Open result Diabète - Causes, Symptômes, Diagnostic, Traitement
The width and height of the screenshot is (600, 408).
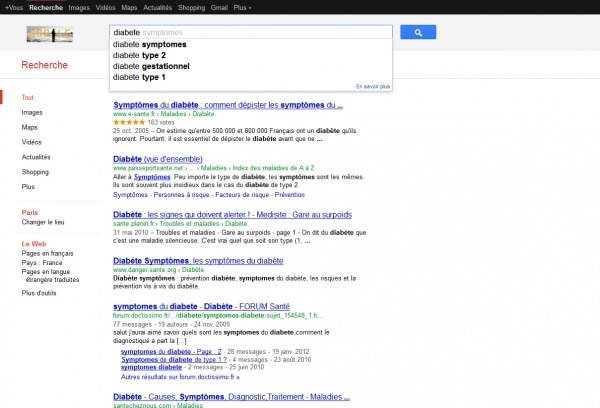[232, 397]
